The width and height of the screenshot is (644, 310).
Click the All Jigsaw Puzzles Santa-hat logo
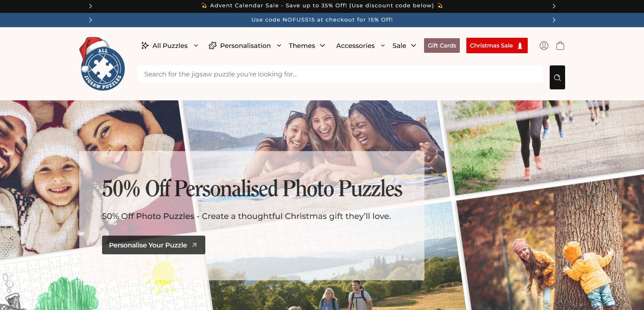point(102,64)
